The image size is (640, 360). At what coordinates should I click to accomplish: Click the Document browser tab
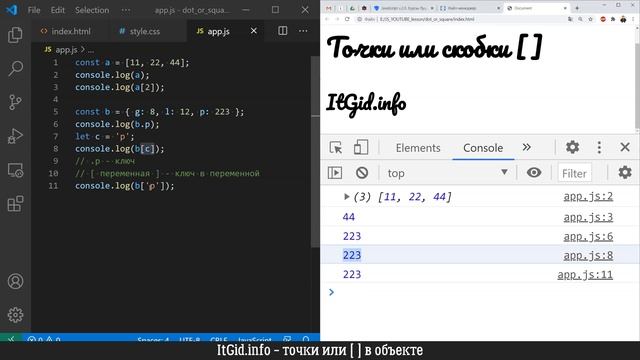pyautogui.click(x=536, y=8)
